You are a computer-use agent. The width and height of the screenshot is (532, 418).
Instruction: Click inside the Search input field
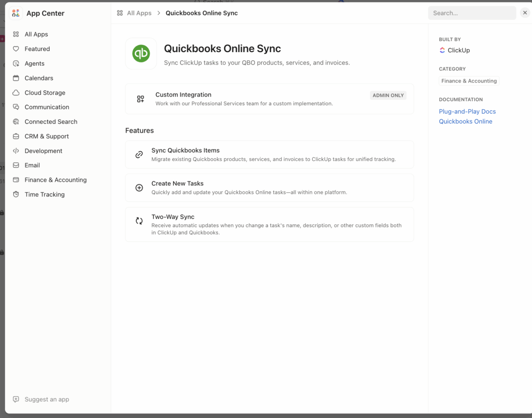[472, 13]
